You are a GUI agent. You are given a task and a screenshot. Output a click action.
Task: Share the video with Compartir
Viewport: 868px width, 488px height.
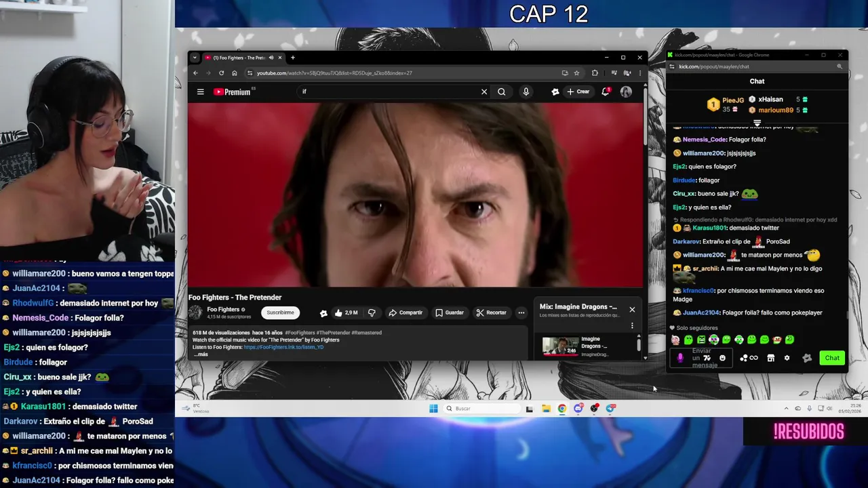(x=406, y=312)
